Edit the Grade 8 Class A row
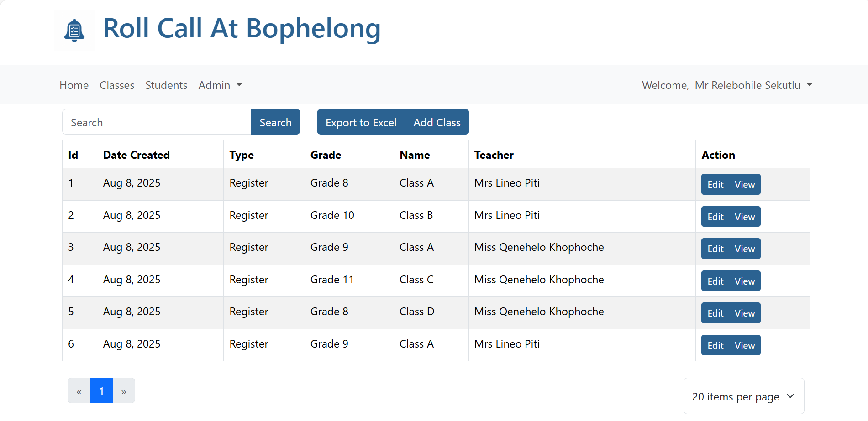 715,185
